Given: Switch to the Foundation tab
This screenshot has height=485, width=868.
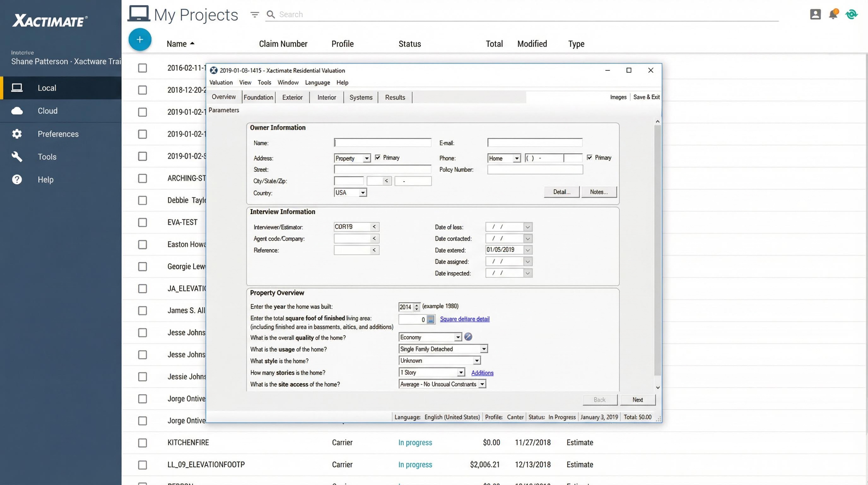Looking at the screenshot, I should point(258,97).
